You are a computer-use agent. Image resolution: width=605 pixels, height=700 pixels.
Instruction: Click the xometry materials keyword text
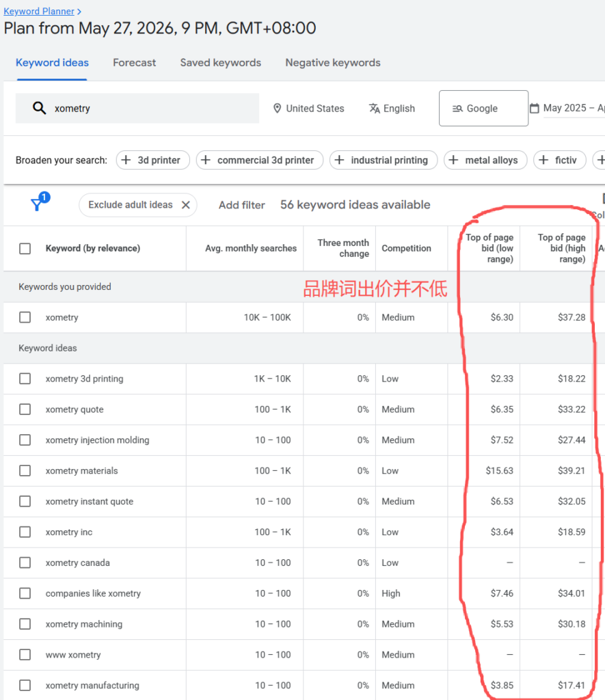82,470
